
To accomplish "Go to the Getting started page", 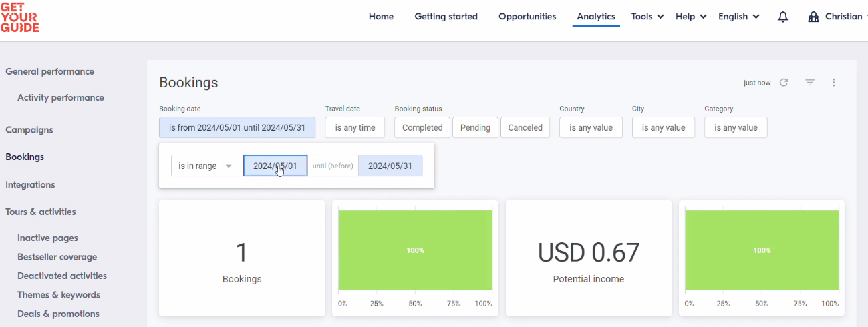I will [x=446, y=17].
